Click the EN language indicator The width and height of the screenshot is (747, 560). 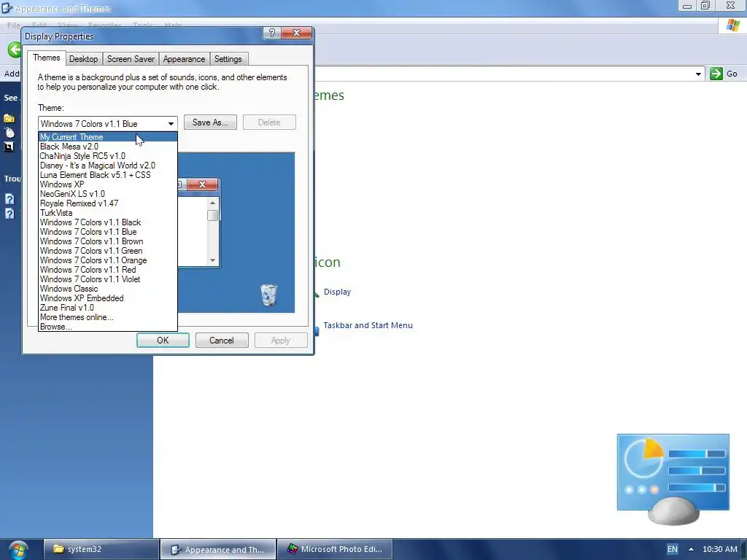point(672,549)
